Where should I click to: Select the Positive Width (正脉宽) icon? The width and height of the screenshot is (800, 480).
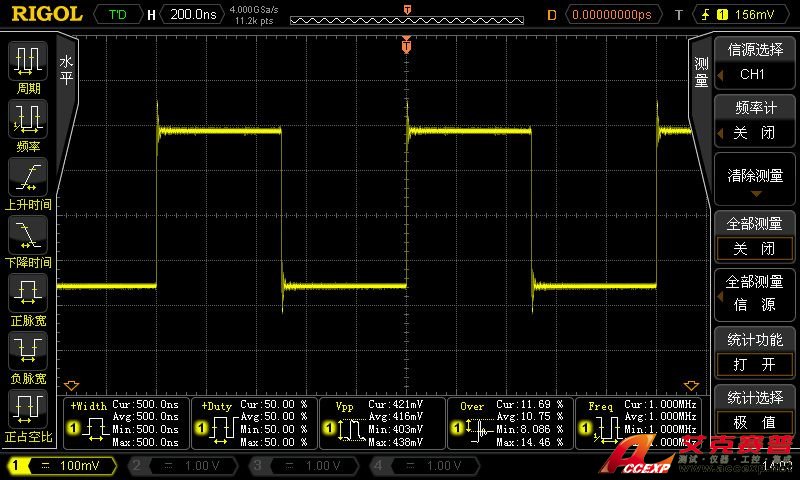(x=27, y=295)
